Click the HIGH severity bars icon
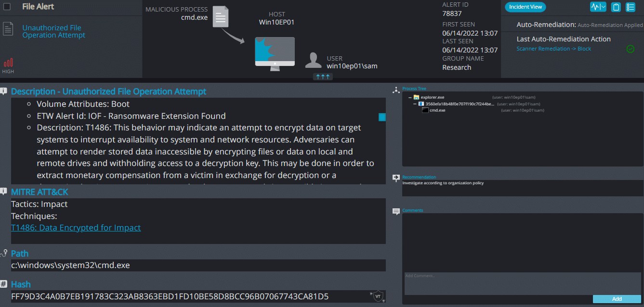 8,63
